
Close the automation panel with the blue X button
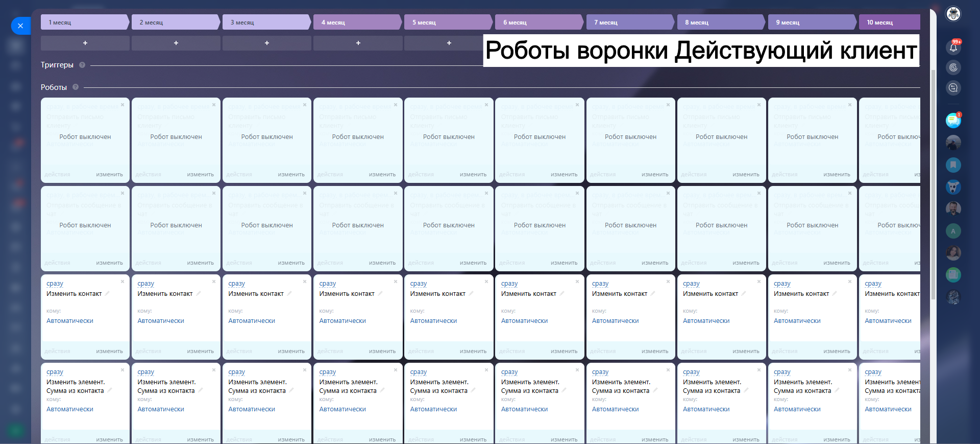[20, 26]
